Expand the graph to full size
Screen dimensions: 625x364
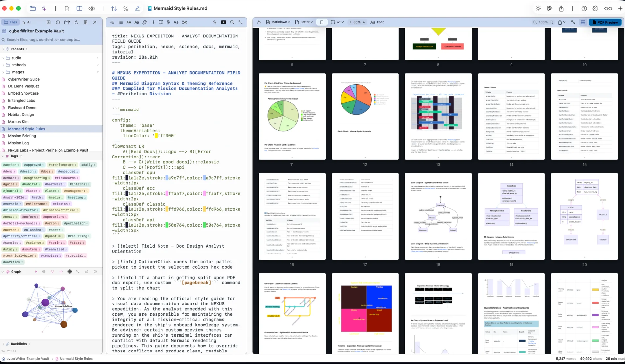[78, 272]
